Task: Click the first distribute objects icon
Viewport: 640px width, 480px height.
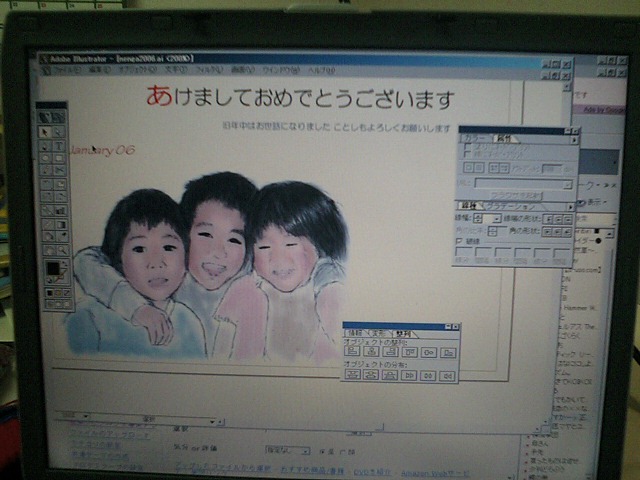Action: click(x=352, y=376)
